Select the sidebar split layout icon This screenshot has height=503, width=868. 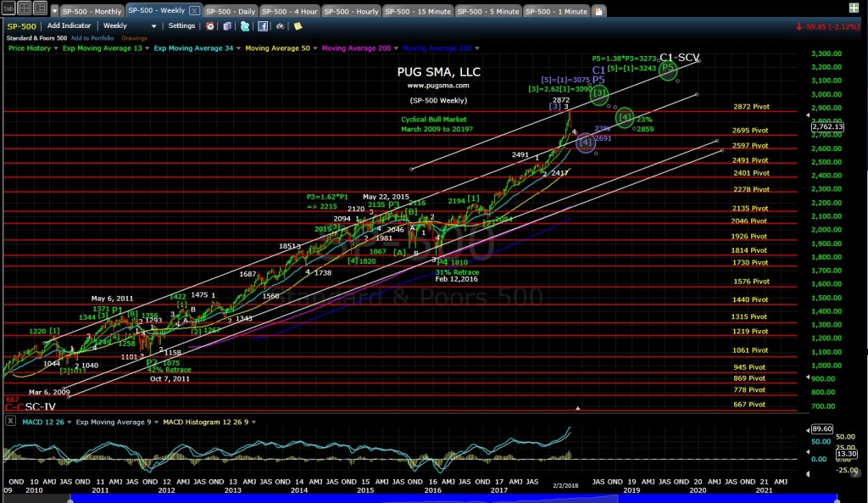pyautogui.click(x=41, y=8)
